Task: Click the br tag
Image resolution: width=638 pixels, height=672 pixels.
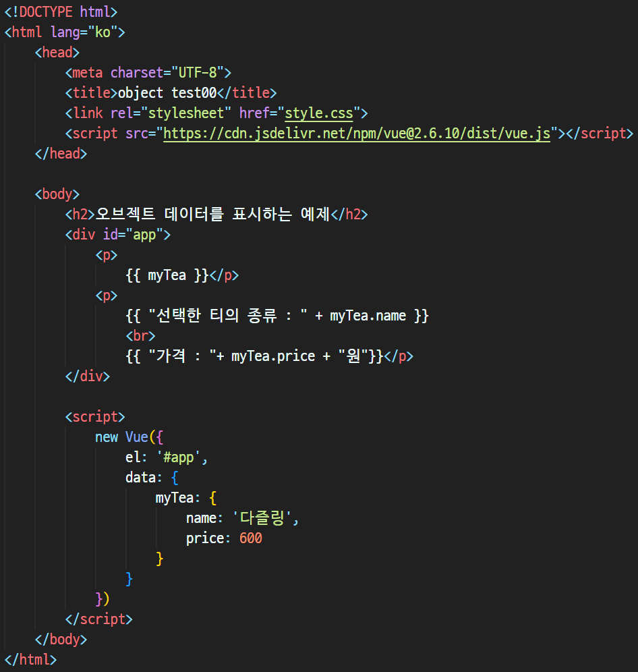Action: click(140, 336)
